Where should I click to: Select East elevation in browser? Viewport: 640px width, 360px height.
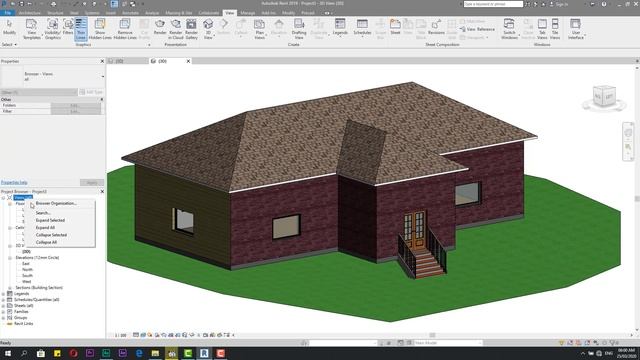[x=26, y=264]
